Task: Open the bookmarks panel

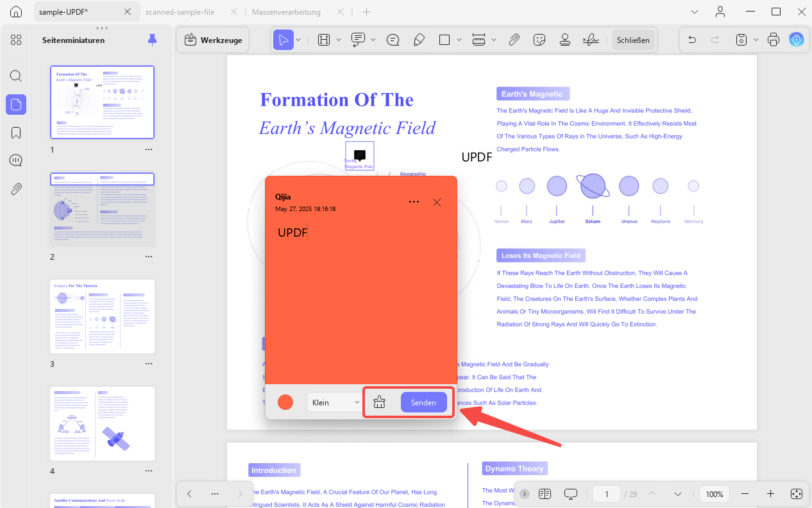Action: click(16, 133)
